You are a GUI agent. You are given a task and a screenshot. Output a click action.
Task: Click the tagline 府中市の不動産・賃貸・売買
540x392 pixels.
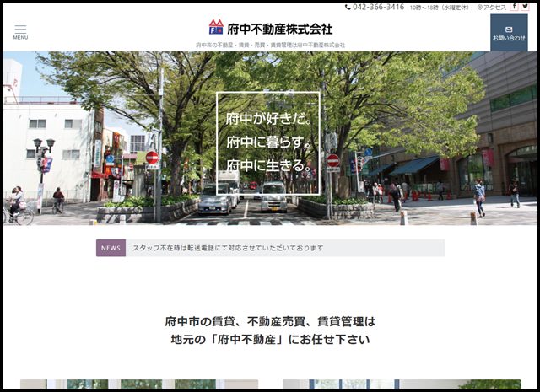(270, 45)
